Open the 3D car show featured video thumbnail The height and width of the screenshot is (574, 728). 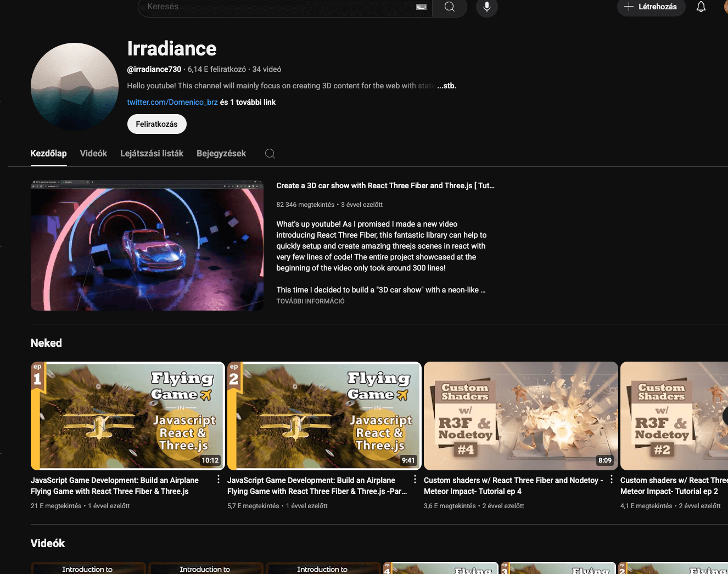147,245
